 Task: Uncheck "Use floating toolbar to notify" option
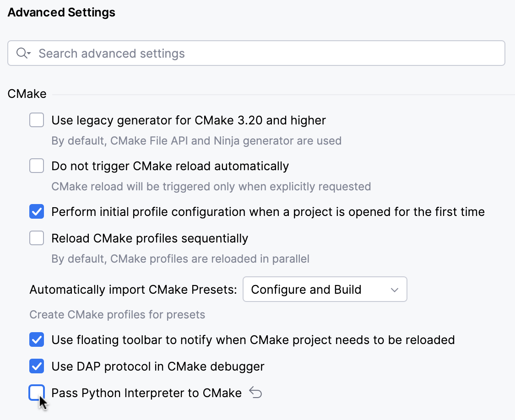(37, 340)
